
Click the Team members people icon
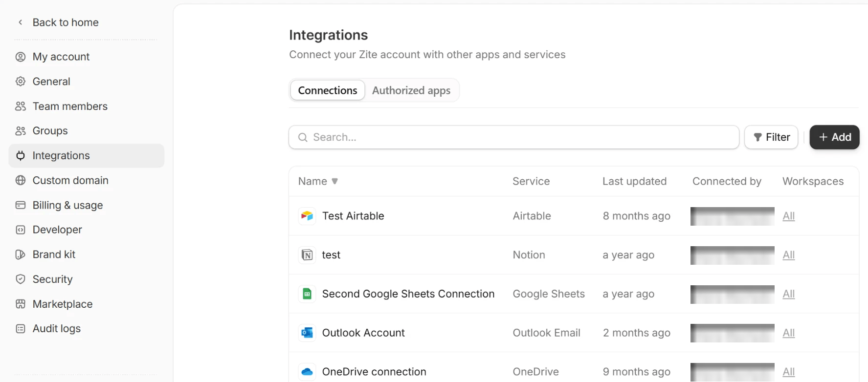click(21, 106)
